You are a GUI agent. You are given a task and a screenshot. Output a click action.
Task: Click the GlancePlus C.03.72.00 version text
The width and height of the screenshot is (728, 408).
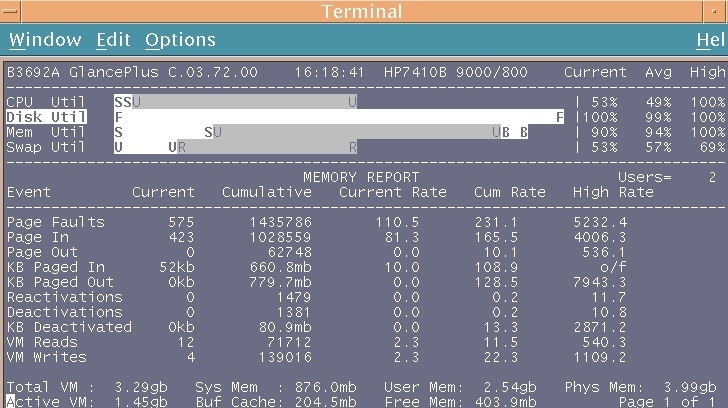pos(163,72)
